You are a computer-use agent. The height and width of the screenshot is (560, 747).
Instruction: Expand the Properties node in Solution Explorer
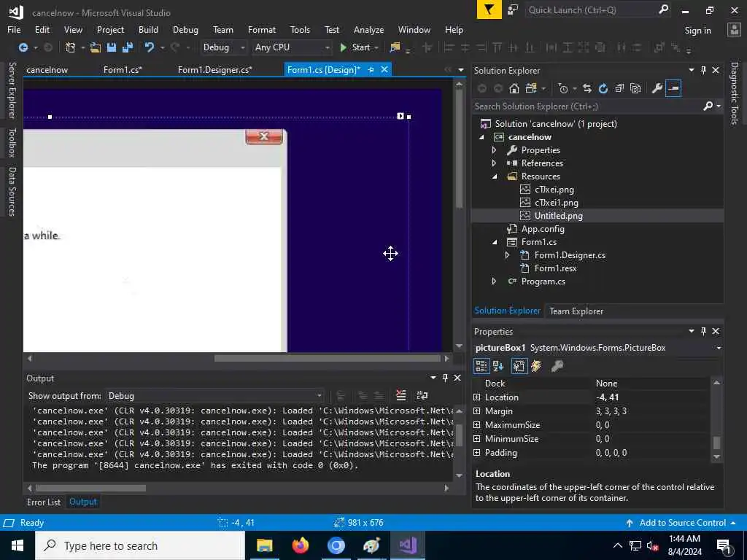tap(494, 150)
